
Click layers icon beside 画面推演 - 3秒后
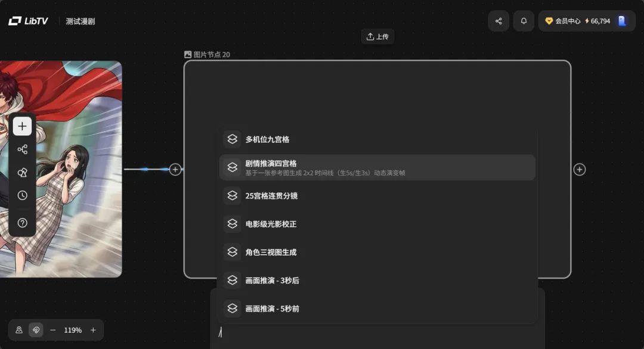232,280
